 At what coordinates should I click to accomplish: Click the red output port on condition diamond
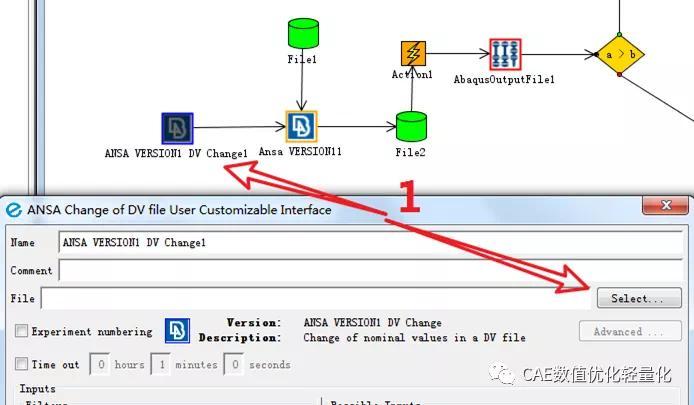[x=619, y=75]
